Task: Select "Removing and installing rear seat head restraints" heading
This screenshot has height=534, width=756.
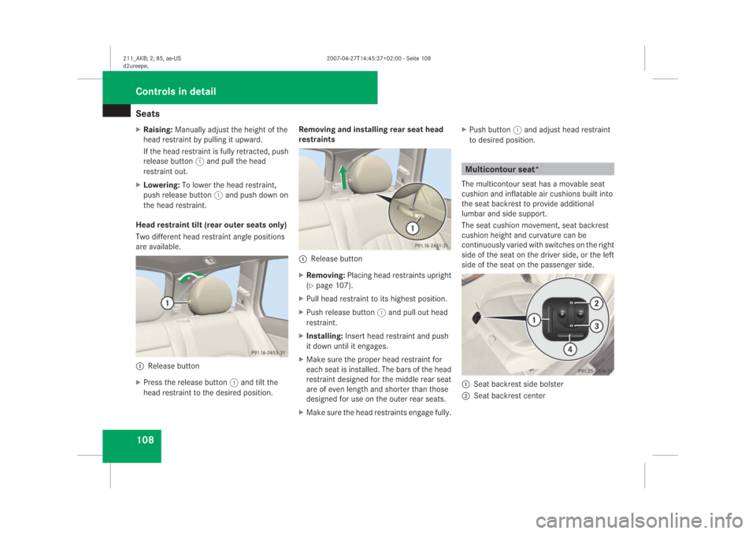Action: coord(371,135)
